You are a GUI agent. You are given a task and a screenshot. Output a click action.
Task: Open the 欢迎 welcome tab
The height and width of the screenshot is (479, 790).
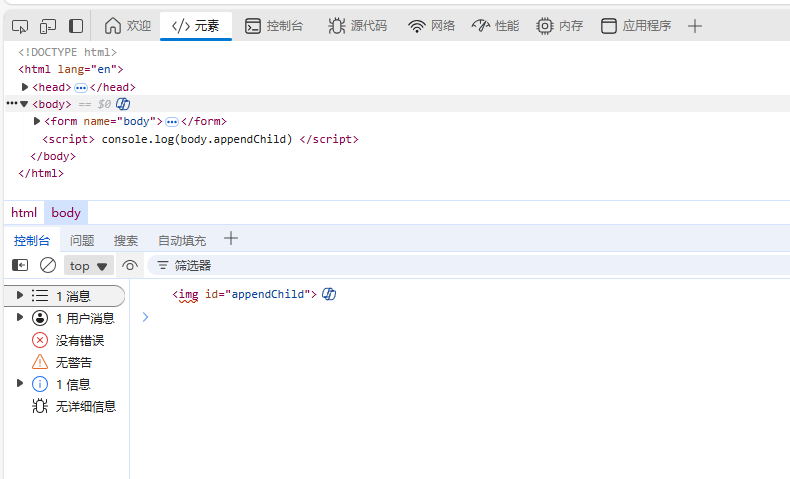[128, 26]
